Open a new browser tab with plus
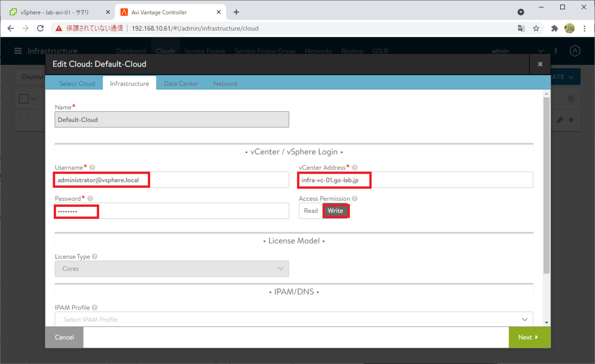 [236, 12]
